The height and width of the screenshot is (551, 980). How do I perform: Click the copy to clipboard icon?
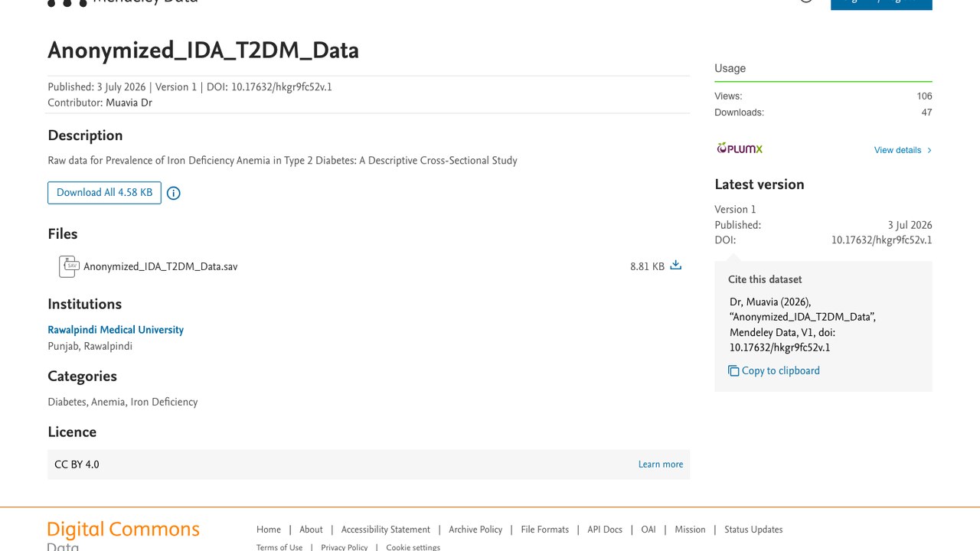coord(733,371)
